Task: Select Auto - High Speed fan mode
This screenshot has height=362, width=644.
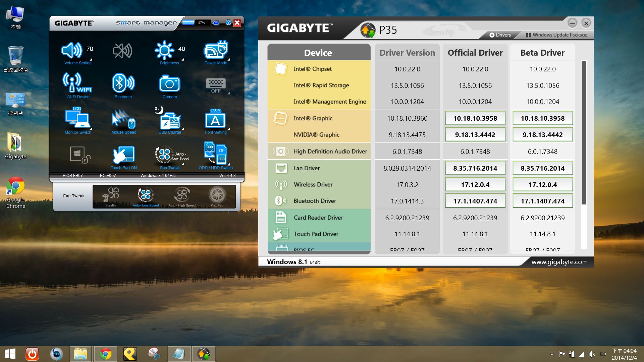Action: [x=182, y=196]
